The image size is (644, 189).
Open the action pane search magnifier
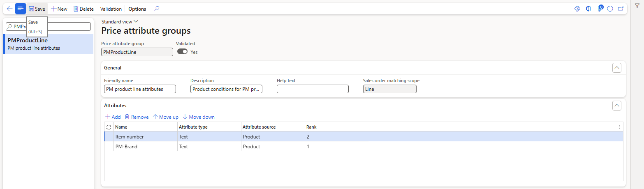pyautogui.click(x=157, y=9)
